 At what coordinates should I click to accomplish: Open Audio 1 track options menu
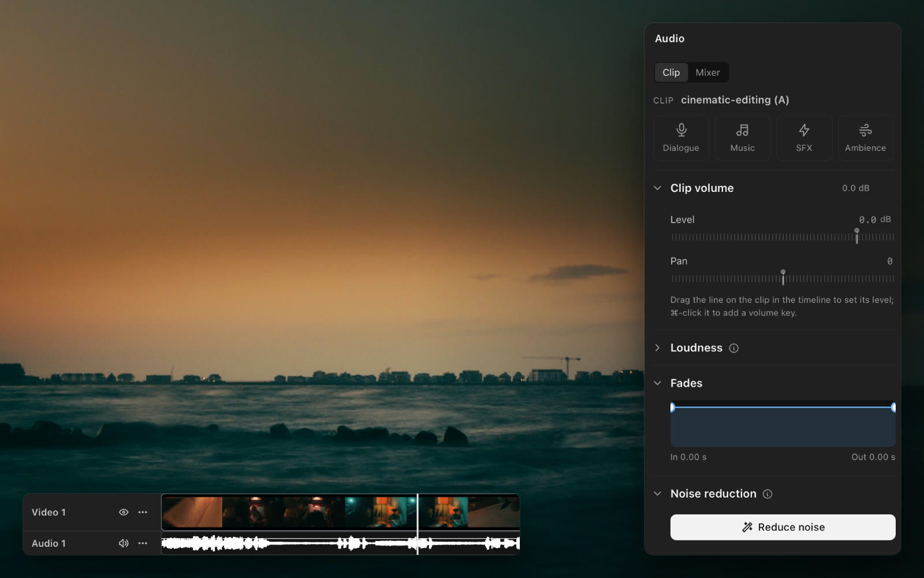[143, 543]
